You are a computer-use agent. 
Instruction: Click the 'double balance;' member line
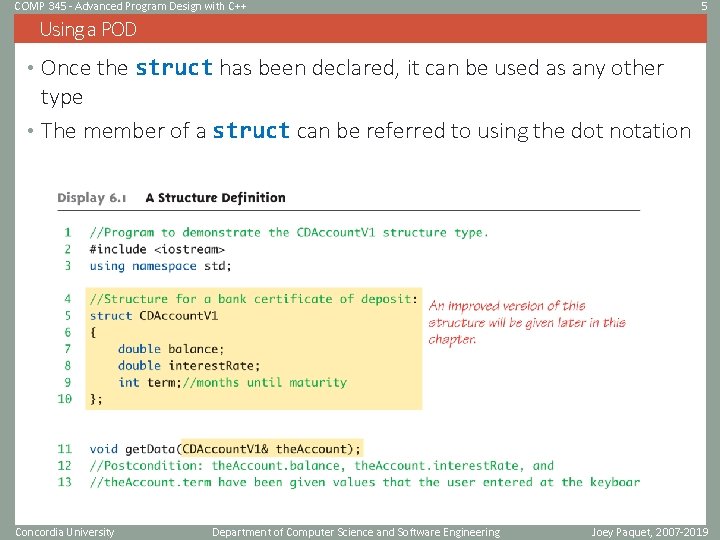(171, 349)
